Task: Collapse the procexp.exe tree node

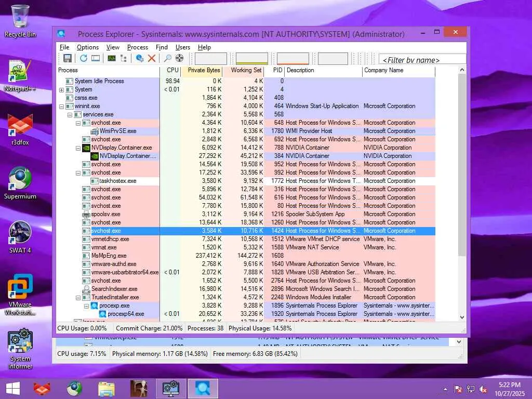Action: click(86, 306)
